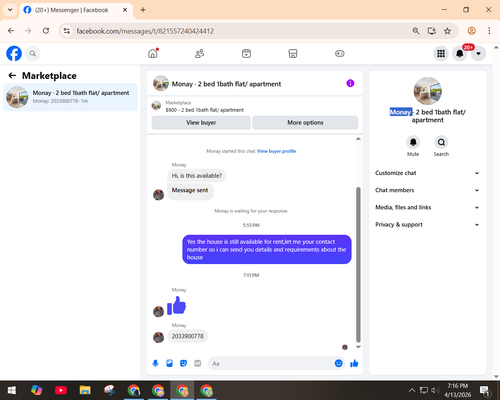This screenshot has height=400, width=500.
Task: Open the View buyer profile link
Action: pos(276,151)
